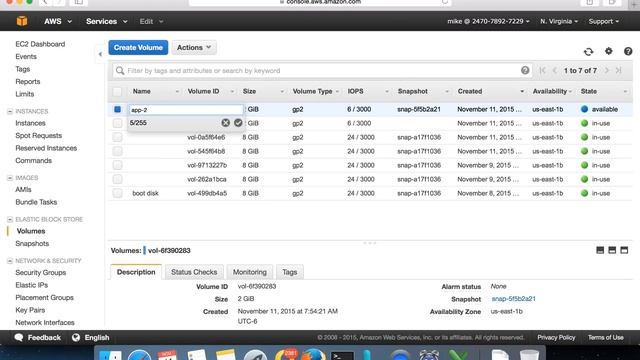This screenshot has height=360, width=640.
Task: Select checkbox for vol-0a5f64e6
Action: pyautogui.click(x=117, y=137)
